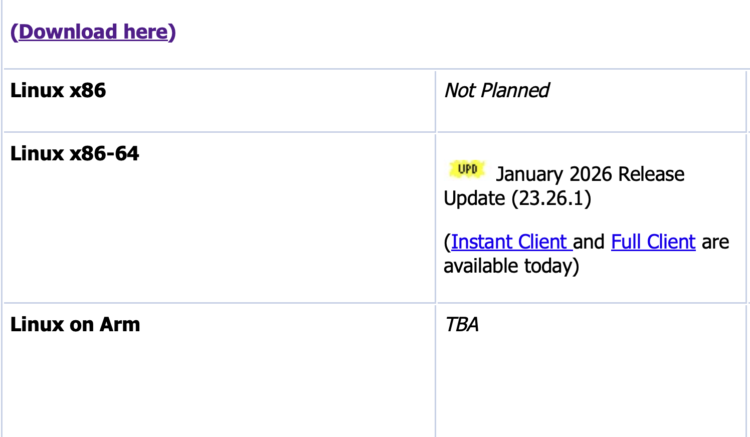The width and height of the screenshot is (750, 437).
Task: Click the yellow UPD badge icon
Action: click(465, 171)
